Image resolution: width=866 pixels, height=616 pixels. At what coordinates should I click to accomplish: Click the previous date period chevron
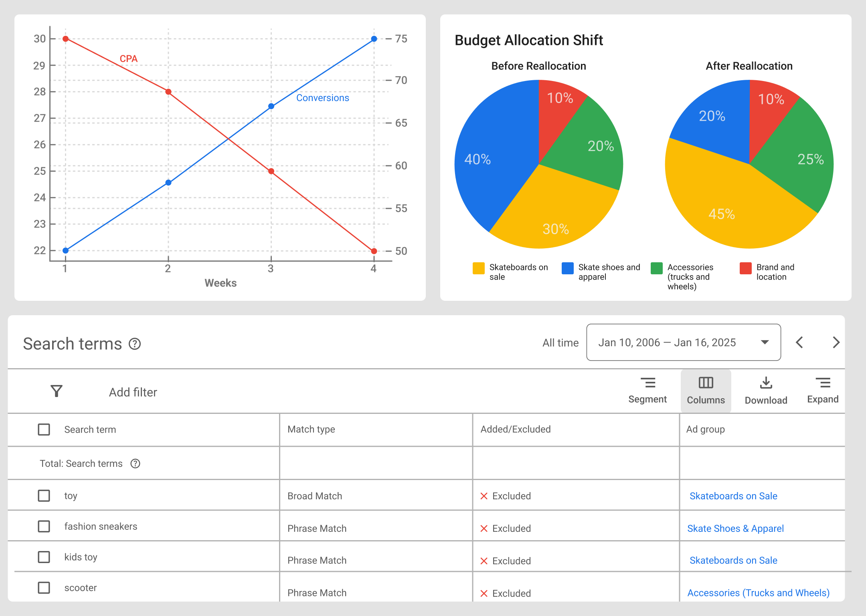click(x=799, y=342)
